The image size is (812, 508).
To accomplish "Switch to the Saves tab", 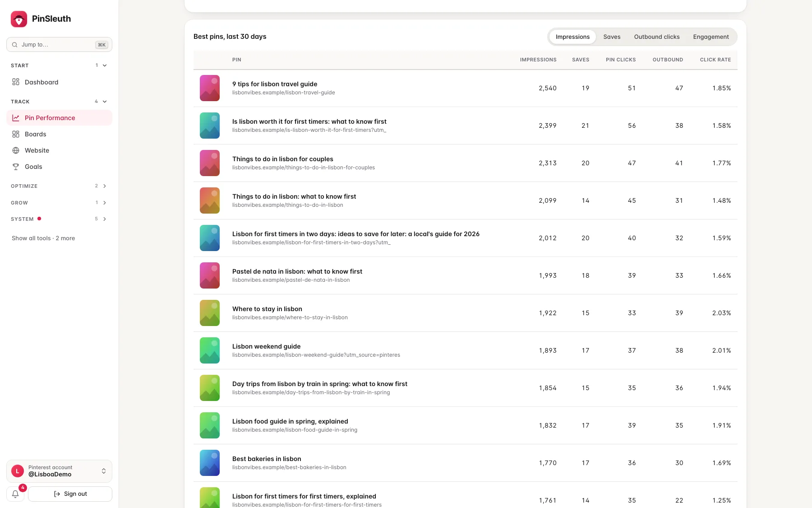I will (x=612, y=37).
